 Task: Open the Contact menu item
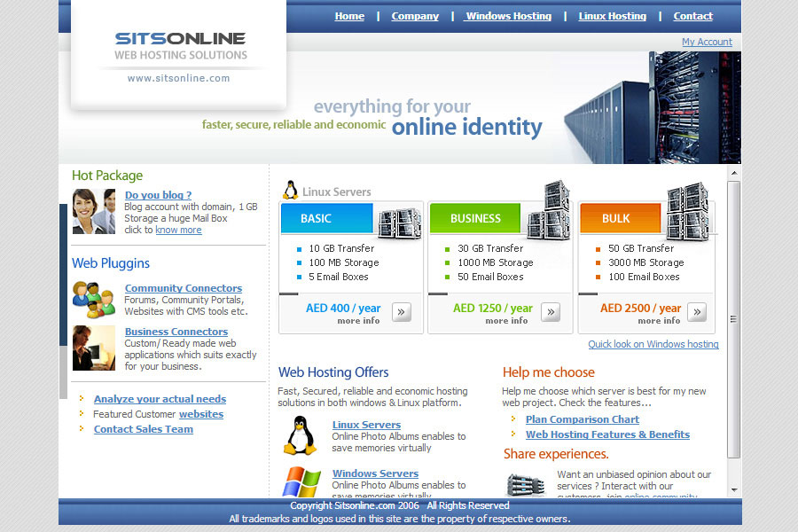click(692, 16)
